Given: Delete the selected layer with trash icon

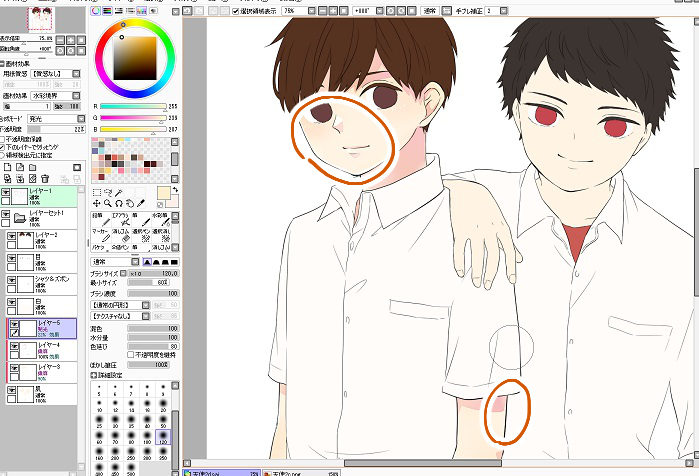Looking at the screenshot, I should [x=45, y=179].
